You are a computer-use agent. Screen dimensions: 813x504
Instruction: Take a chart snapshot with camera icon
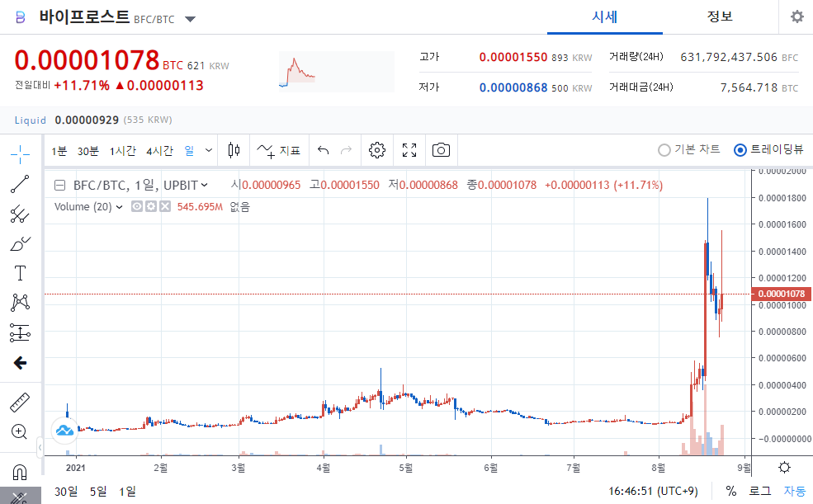point(442,151)
